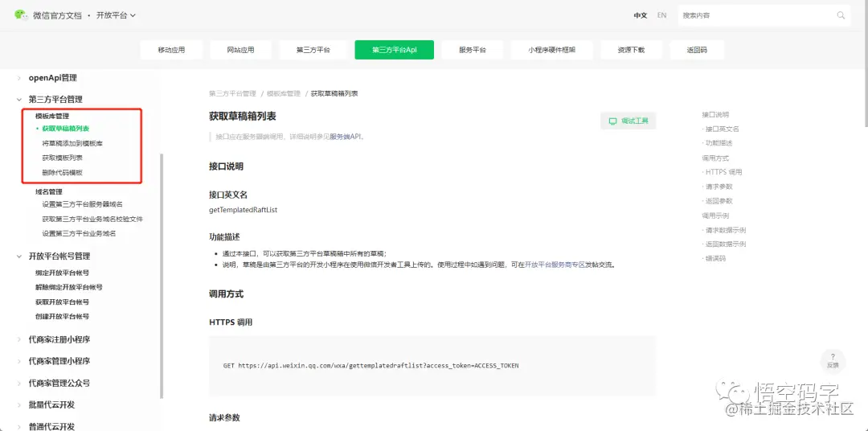Jump to 错误码 in page outline
The image size is (868, 431).
(x=715, y=259)
